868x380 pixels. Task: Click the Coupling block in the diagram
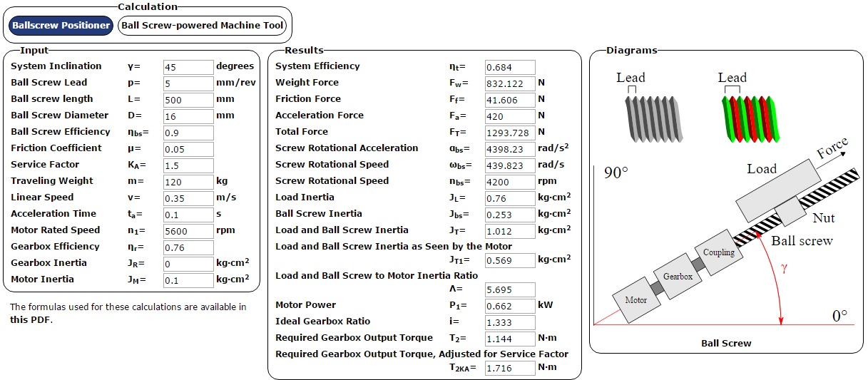[718, 252]
